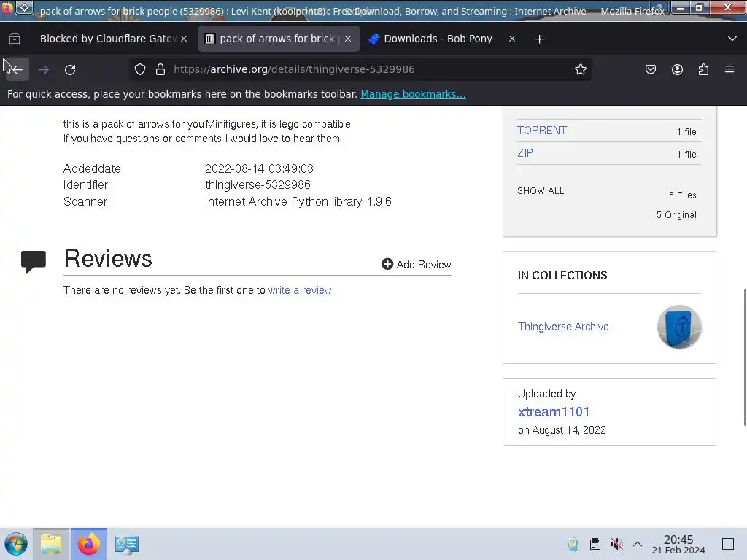Viewport: 747px width, 560px height.
Task: Select identifier text thingiverse-5329986
Action: coord(258,184)
